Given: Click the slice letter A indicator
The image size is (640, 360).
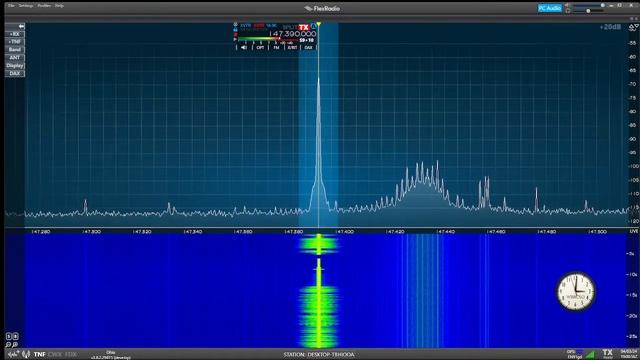Looking at the screenshot, I should (314, 27).
